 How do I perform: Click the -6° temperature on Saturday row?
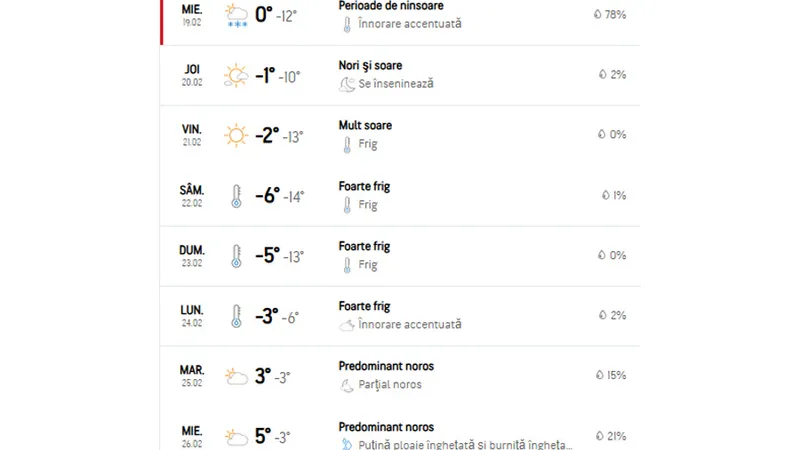pos(267,196)
